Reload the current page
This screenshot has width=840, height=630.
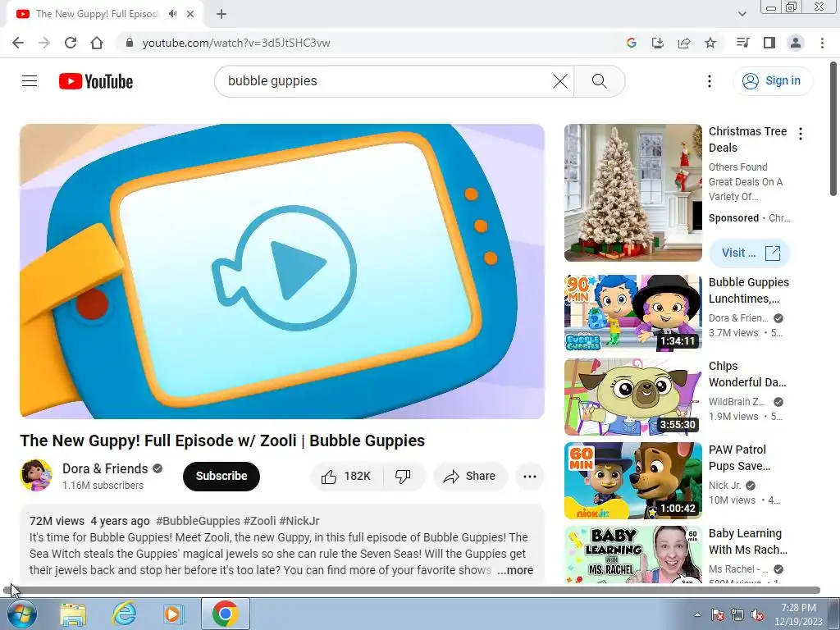tap(71, 43)
